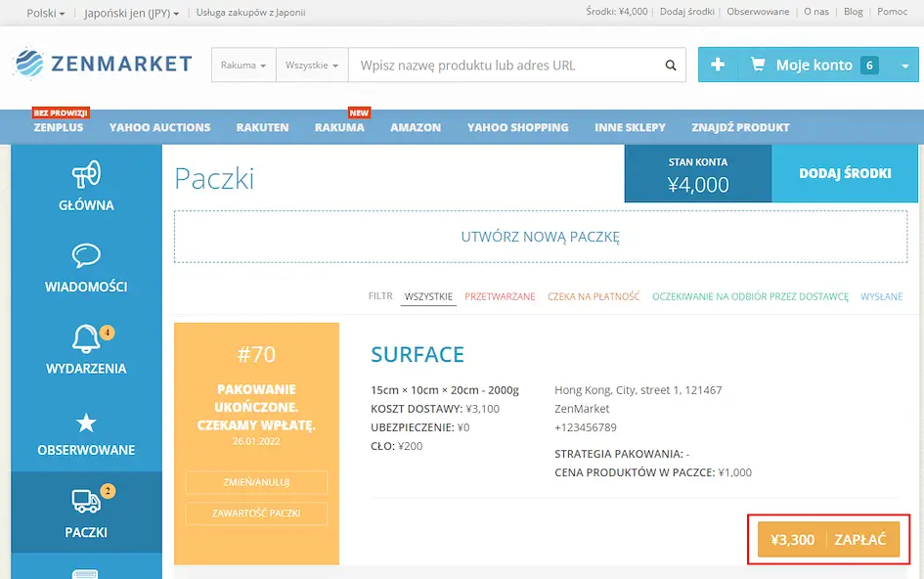This screenshot has width=924, height=579.
Task: Select the WYSŁANE filter tab
Action: [882, 296]
